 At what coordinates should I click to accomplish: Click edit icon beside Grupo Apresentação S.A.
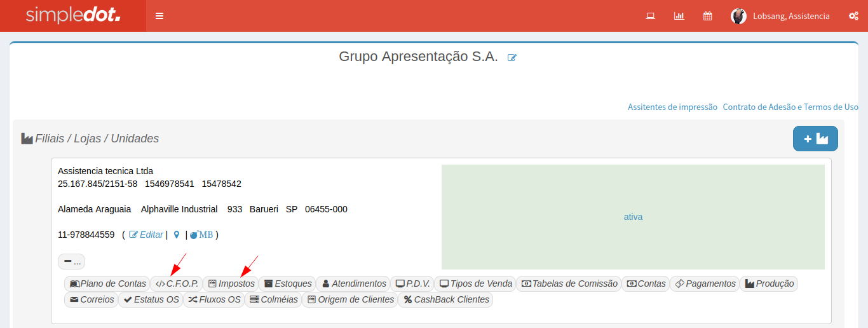pyautogui.click(x=512, y=57)
